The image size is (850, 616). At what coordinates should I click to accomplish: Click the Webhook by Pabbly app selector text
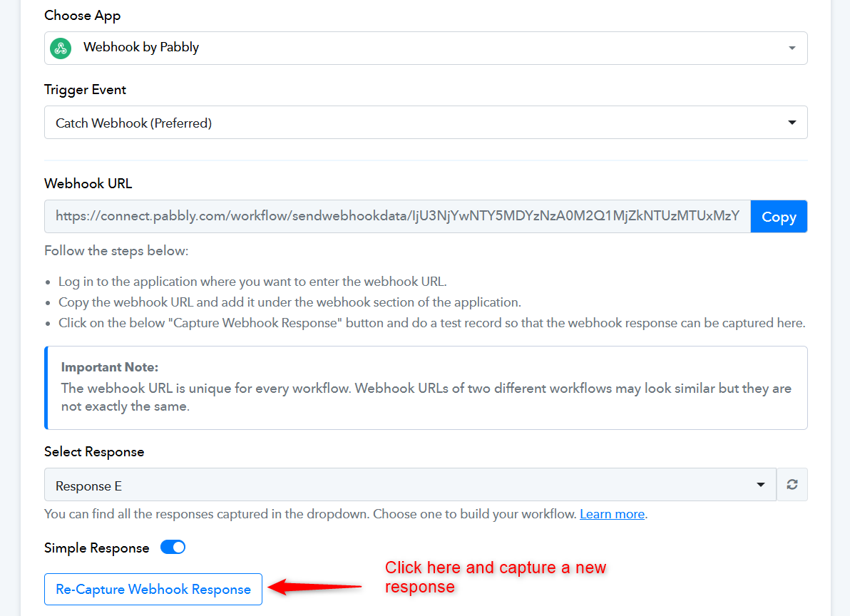pos(141,48)
